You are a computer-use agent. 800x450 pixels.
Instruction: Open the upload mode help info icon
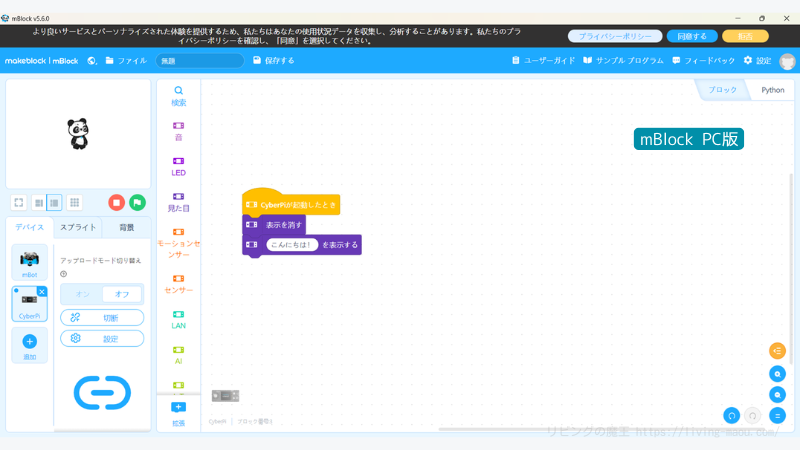(64, 274)
